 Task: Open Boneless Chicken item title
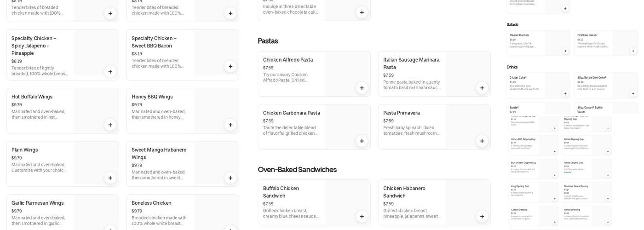(151, 203)
